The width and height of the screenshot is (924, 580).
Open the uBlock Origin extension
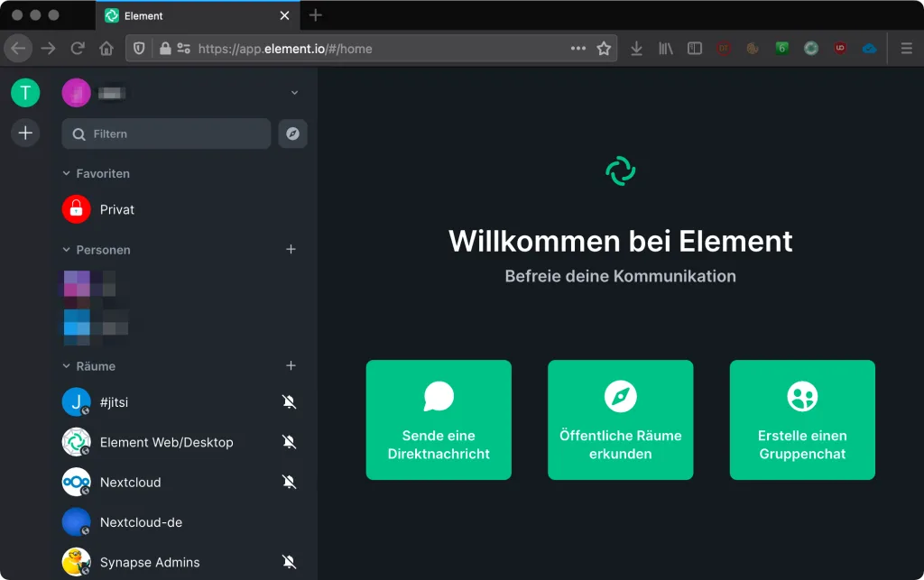point(840,49)
